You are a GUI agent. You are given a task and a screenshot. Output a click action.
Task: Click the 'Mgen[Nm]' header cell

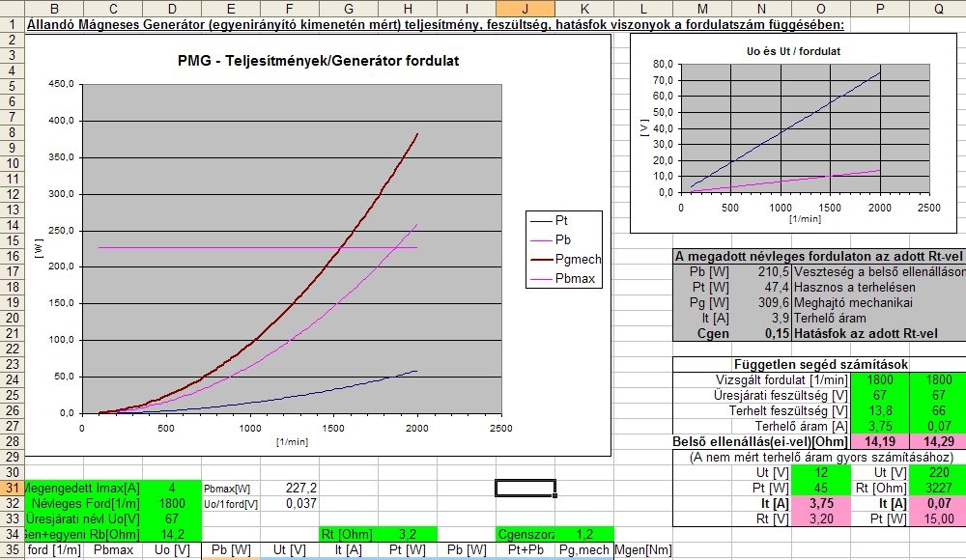click(643, 549)
